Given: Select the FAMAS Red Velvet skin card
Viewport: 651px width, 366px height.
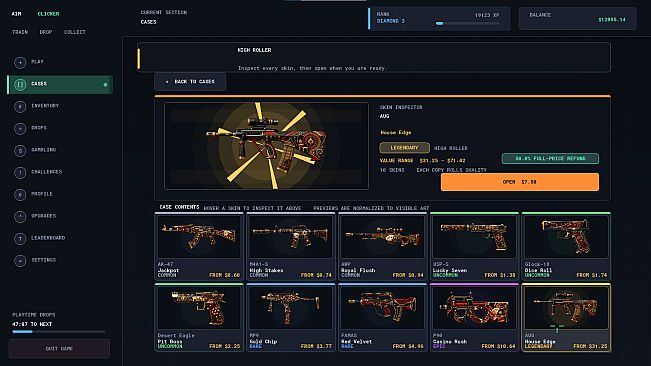Looking at the screenshot, I should [382, 318].
